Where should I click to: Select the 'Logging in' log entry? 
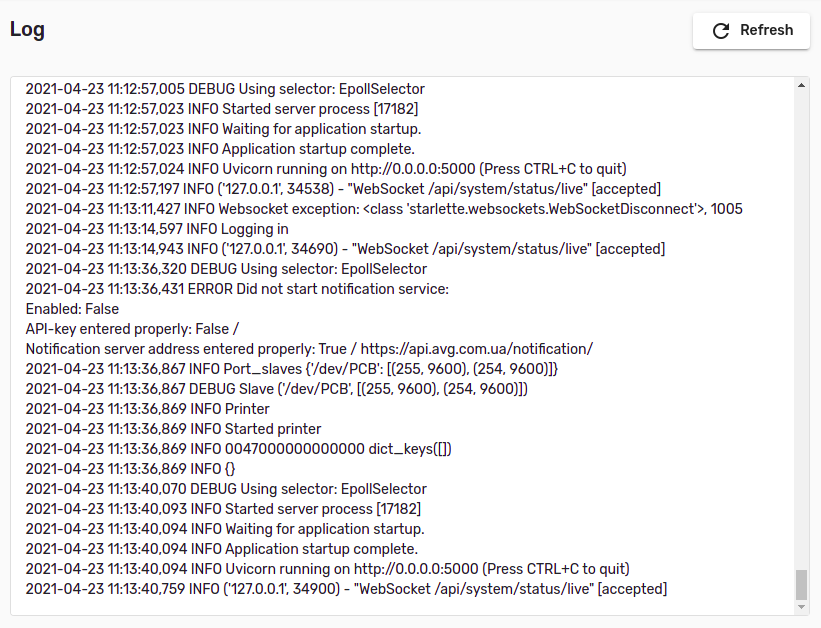click(157, 229)
